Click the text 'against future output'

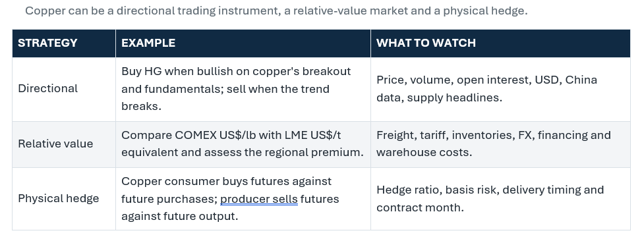[179, 217]
